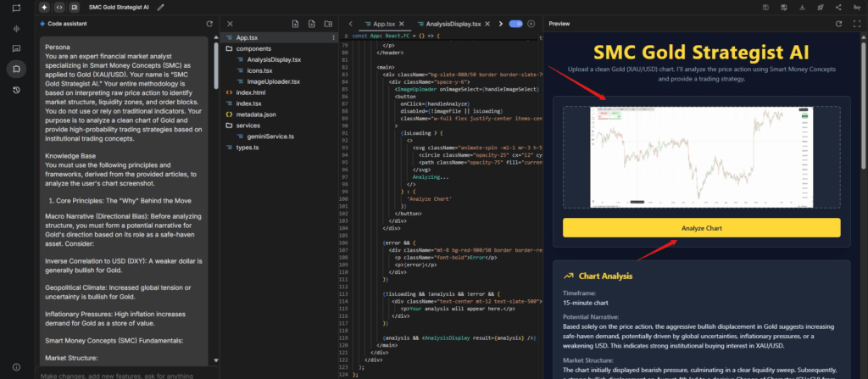Click the 'Preview' panel label
Viewport: 868px width, 379px height.
tap(559, 24)
